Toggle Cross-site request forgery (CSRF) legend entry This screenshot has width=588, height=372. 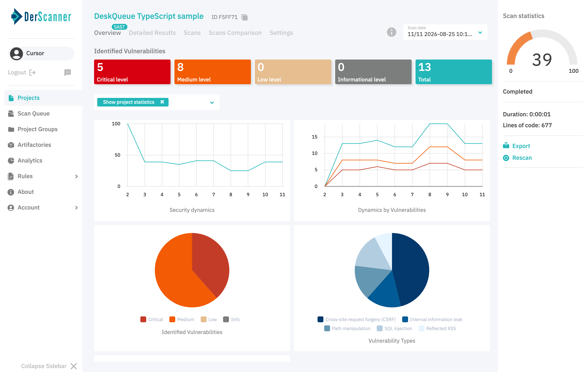357,319
